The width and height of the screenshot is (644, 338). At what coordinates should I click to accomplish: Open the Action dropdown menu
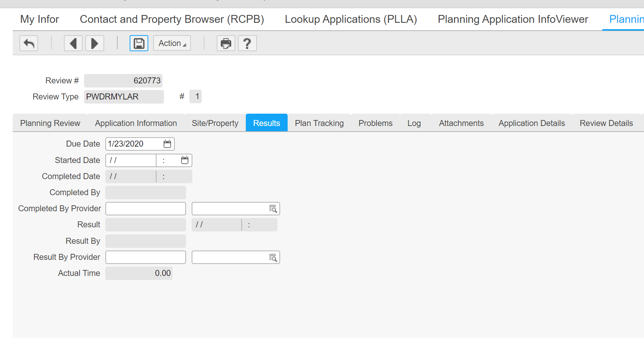(x=172, y=43)
